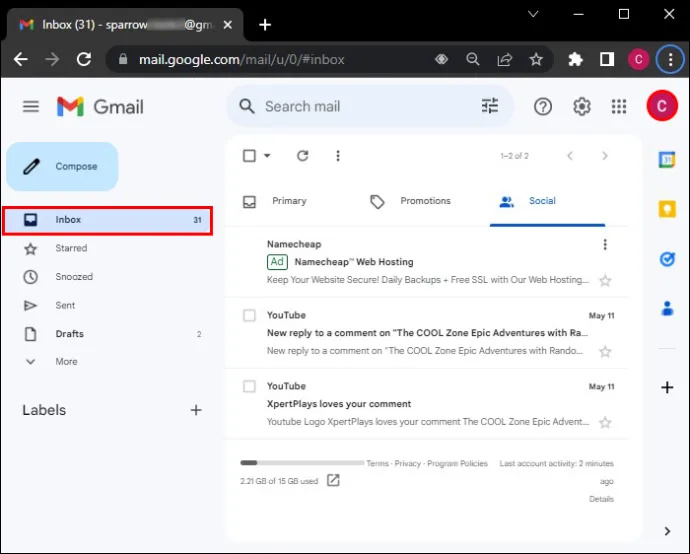
Task: Go to older messages page
Action: [x=605, y=156]
